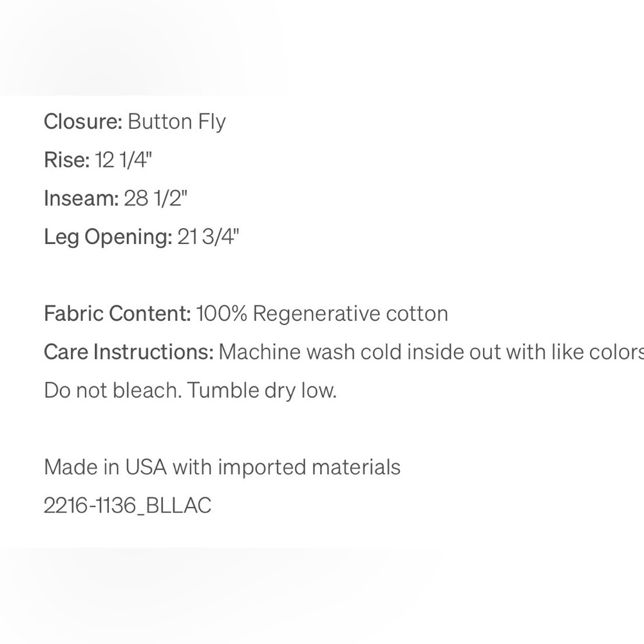Click the Button Fly value
The image size is (644, 644).
tap(176, 122)
